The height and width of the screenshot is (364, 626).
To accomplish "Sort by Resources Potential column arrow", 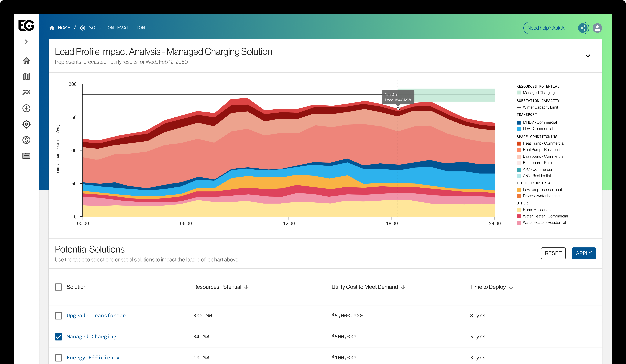I will 246,287.
